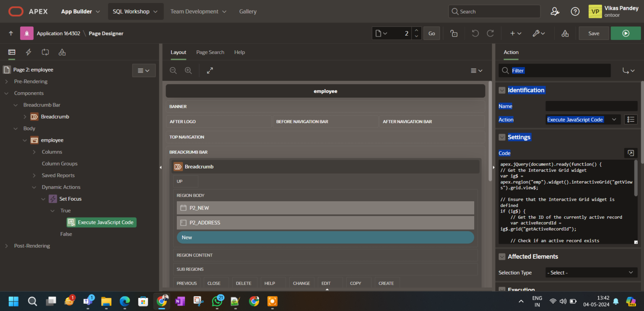
Task: Zoom out the layout view
Action: tap(173, 71)
